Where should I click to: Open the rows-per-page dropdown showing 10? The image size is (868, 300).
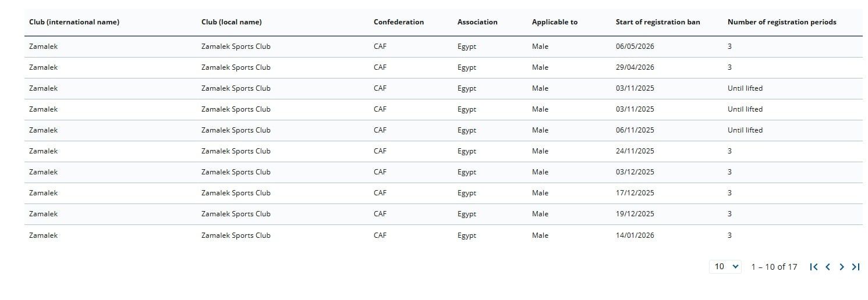pyautogui.click(x=725, y=266)
